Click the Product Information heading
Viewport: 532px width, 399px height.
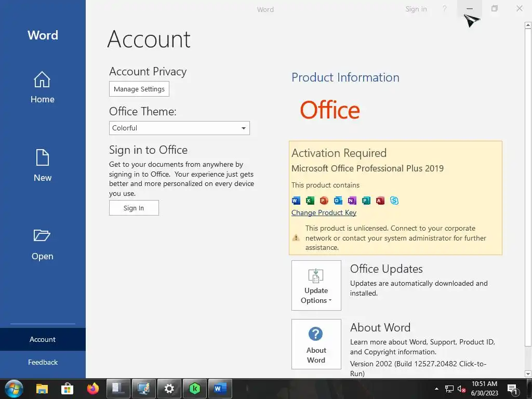(345, 77)
